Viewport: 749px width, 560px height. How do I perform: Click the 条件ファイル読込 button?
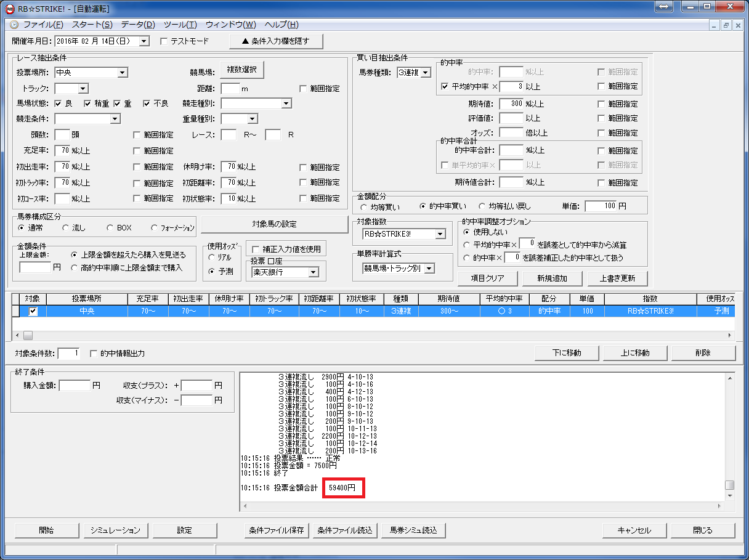[x=345, y=530]
